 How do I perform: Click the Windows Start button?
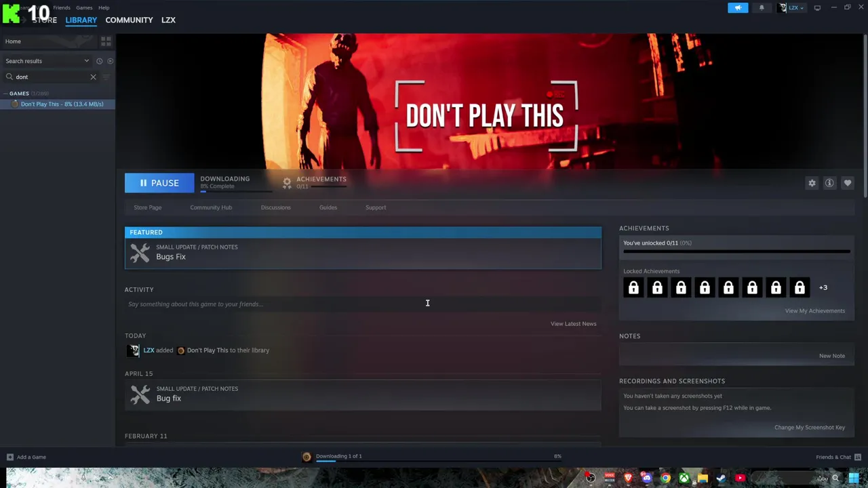pos(854,478)
